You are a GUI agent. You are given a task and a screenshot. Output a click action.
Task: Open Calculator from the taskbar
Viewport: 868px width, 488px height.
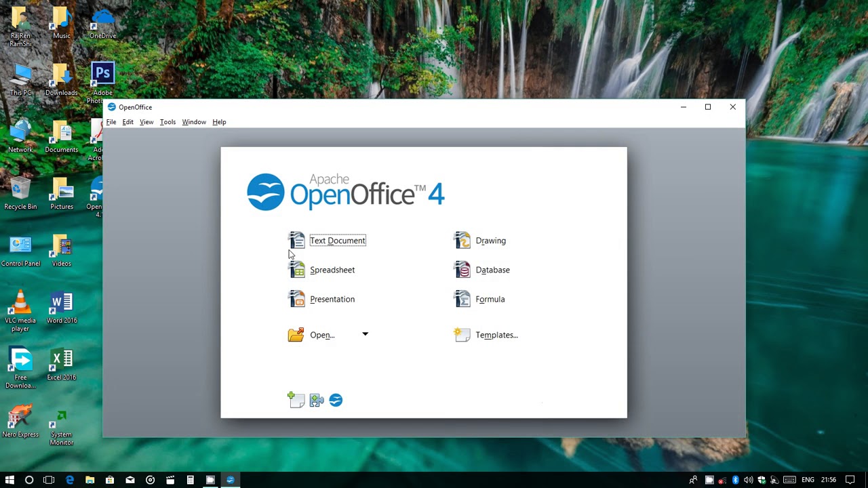tap(191, 480)
